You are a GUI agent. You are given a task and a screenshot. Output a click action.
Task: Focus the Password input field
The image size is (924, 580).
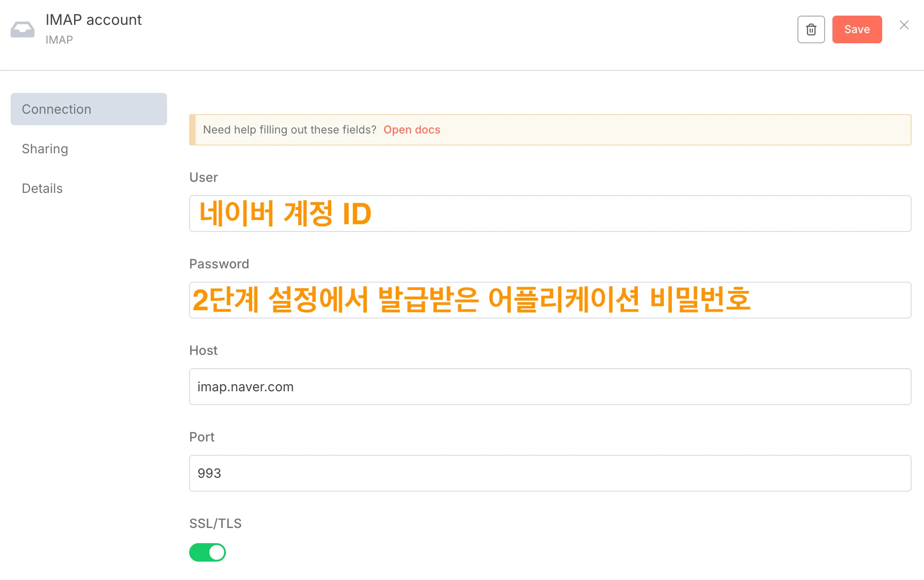click(x=550, y=300)
